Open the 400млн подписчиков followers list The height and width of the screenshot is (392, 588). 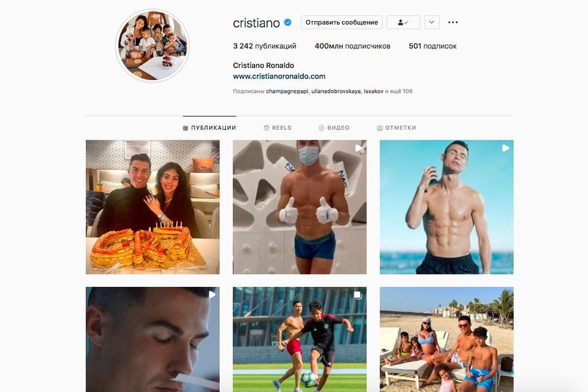(353, 46)
